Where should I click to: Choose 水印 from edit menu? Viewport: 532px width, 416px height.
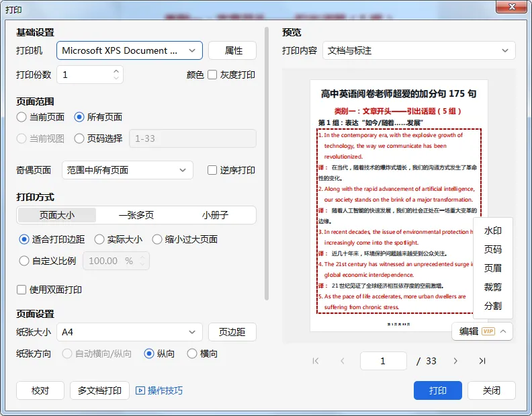[x=492, y=231]
